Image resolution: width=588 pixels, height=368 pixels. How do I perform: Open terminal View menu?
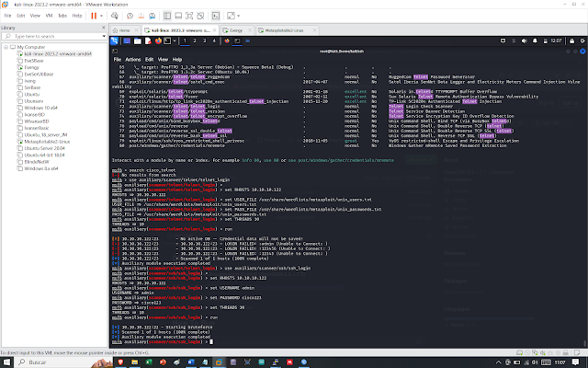click(163, 59)
